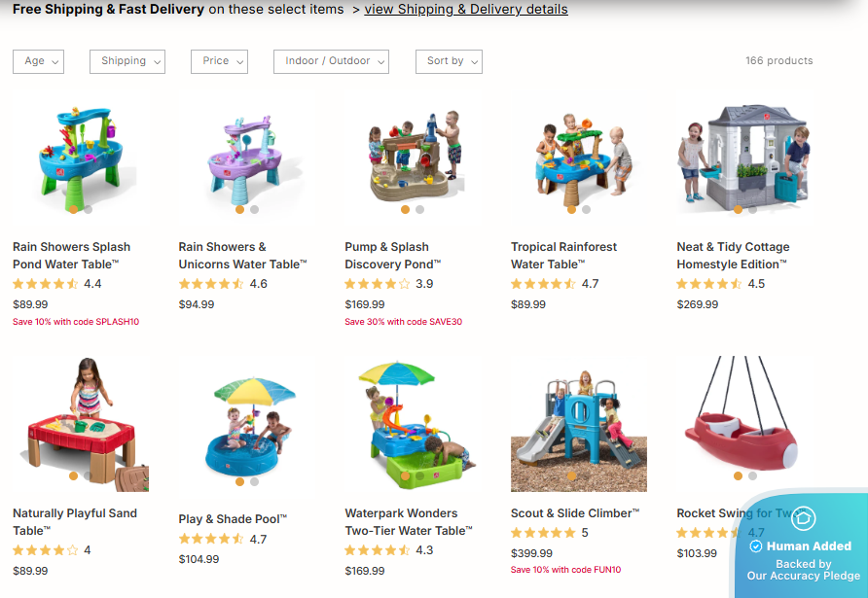Open Neat & Tidy Cottage Homestyle Edition title
Screen dimensions: 868x598
(733, 256)
